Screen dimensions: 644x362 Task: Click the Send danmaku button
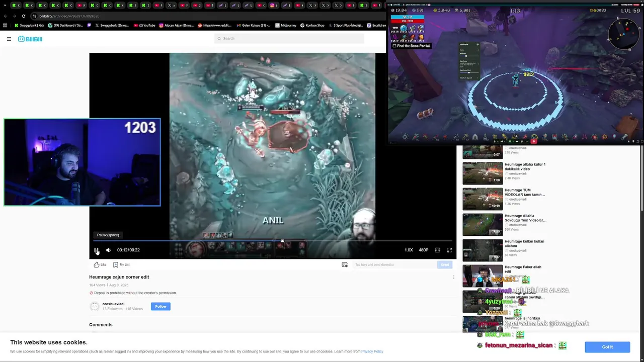[445, 264]
